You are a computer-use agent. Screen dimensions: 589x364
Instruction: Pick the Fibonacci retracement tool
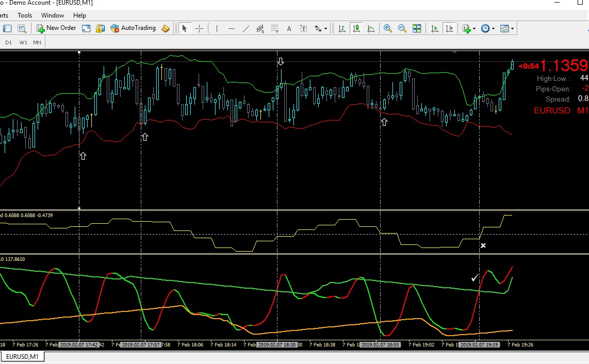(275, 28)
